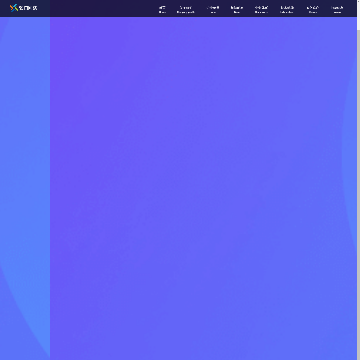Choose the last navigation bar link
The height and width of the screenshot is (360, 360).
click(337, 10)
